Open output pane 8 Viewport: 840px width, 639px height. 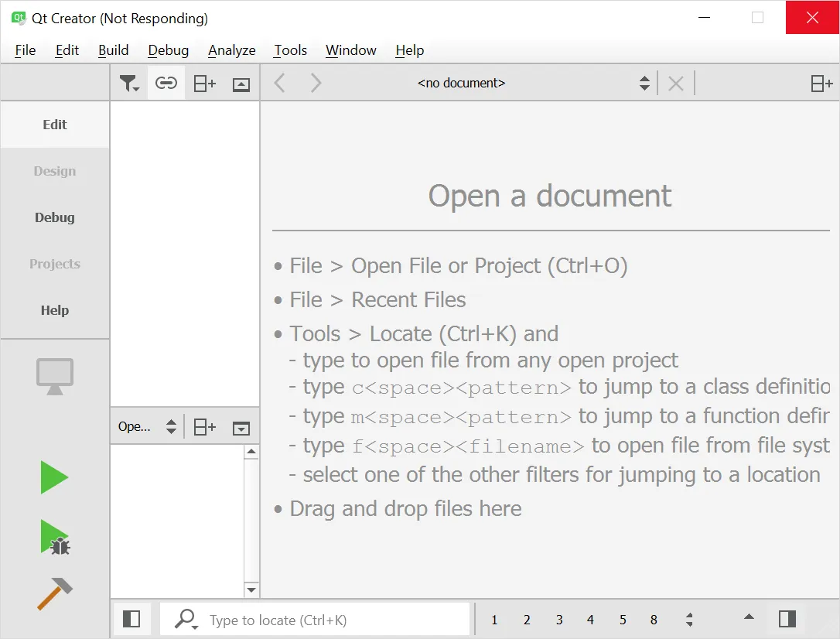point(654,620)
